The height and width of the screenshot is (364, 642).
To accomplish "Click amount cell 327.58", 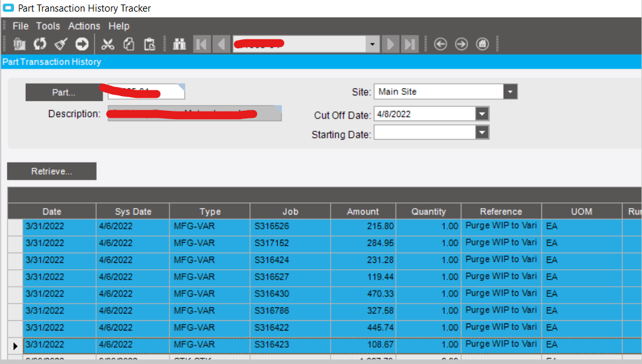I will (x=363, y=311).
